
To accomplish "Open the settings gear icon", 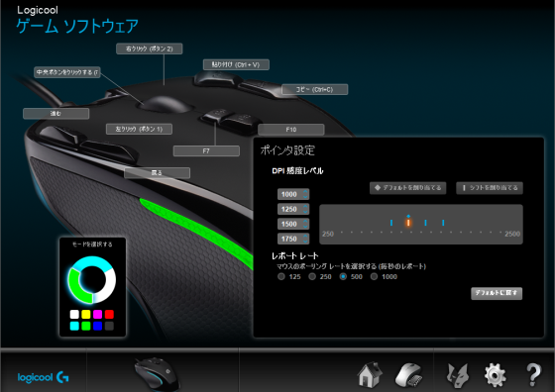I will [495, 375].
